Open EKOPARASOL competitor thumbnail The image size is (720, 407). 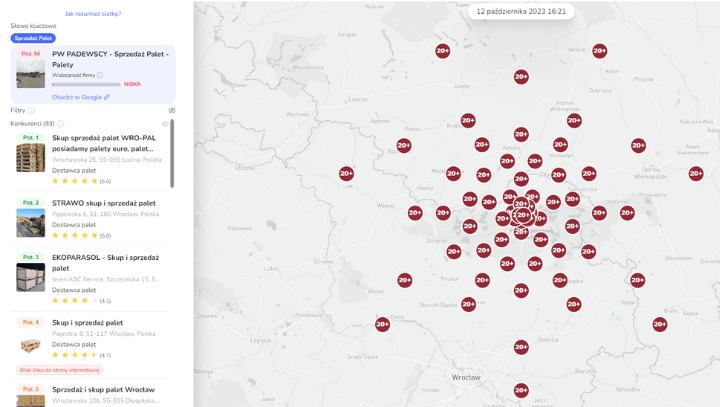pos(31,277)
